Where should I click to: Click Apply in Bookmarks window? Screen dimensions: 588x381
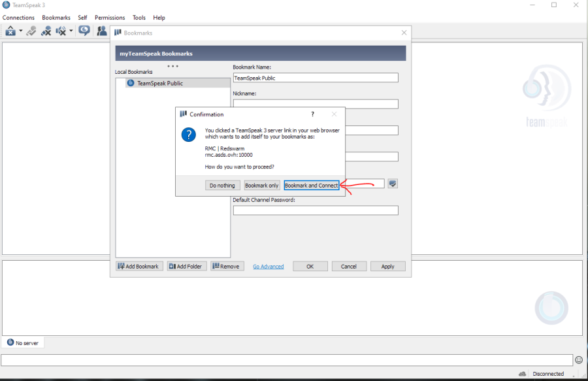coord(387,266)
